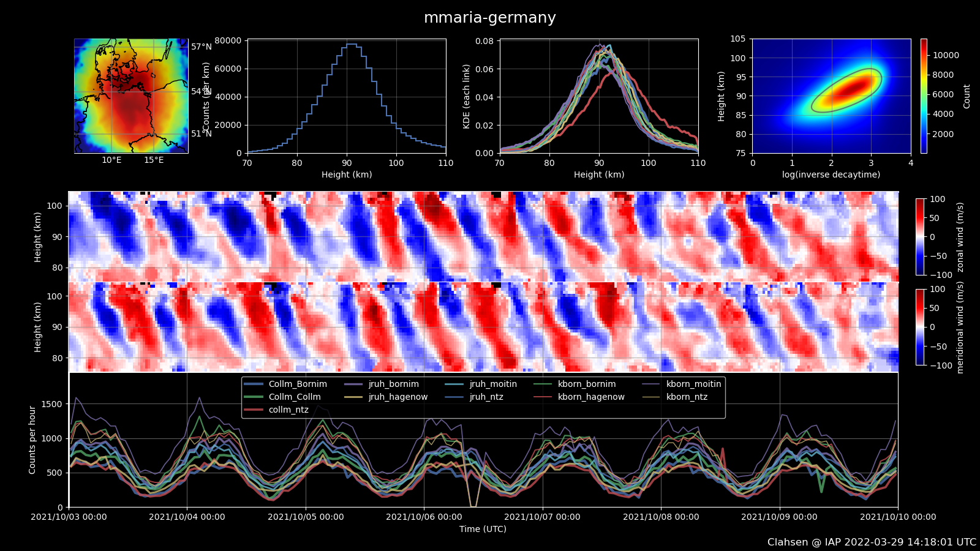Click the 2021/10/03 00:00 time tick label
980x551 pixels.
(x=69, y=517)
